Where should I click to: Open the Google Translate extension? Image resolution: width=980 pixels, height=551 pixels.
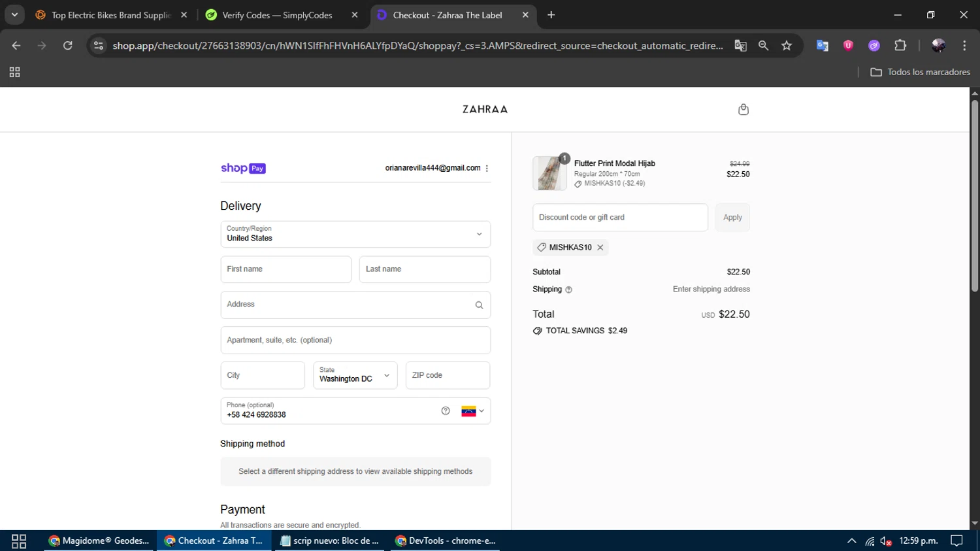[x=823, y=46]
